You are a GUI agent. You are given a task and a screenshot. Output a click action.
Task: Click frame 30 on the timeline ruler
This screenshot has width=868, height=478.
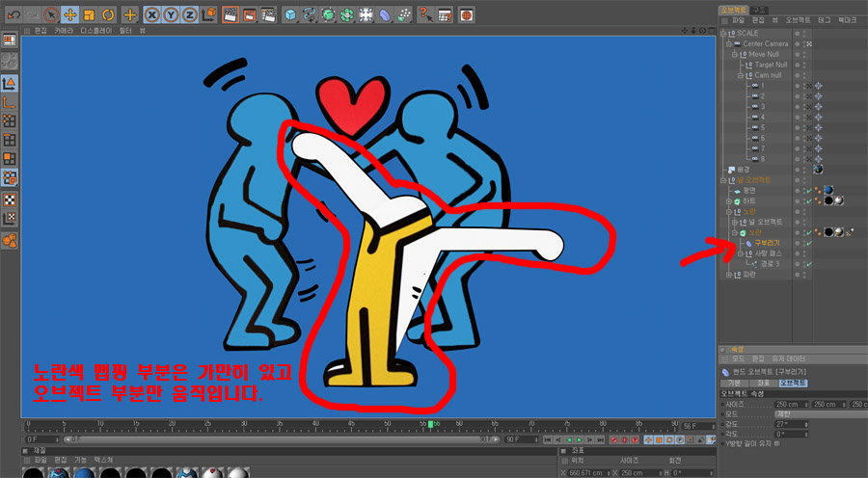pos(244,426)
